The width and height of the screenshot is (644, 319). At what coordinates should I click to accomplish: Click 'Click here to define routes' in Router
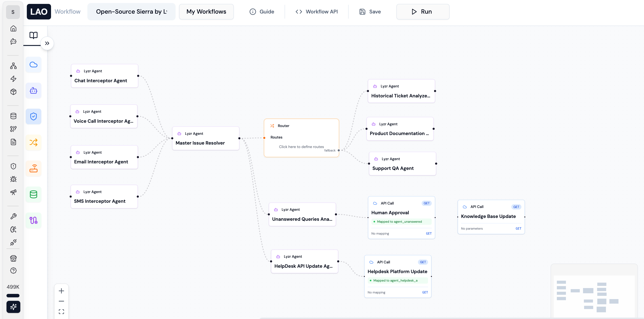[301, 147]
